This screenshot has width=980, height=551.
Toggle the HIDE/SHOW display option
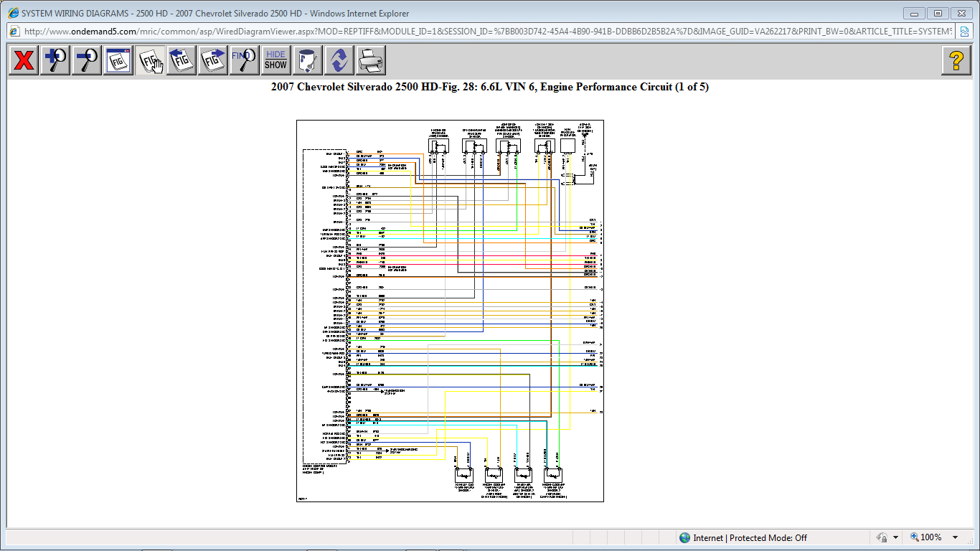(x=275, y=60)
